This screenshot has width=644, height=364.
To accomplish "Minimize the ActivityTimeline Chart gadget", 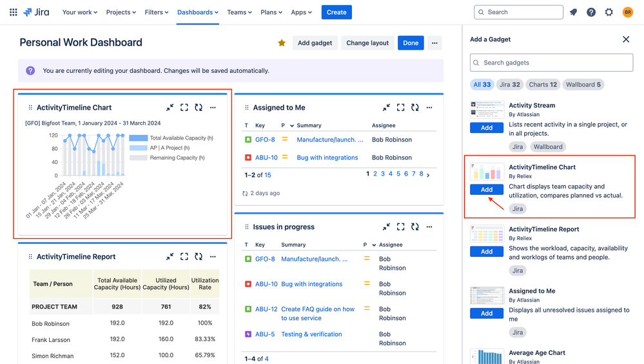I will tap(170, 107).
